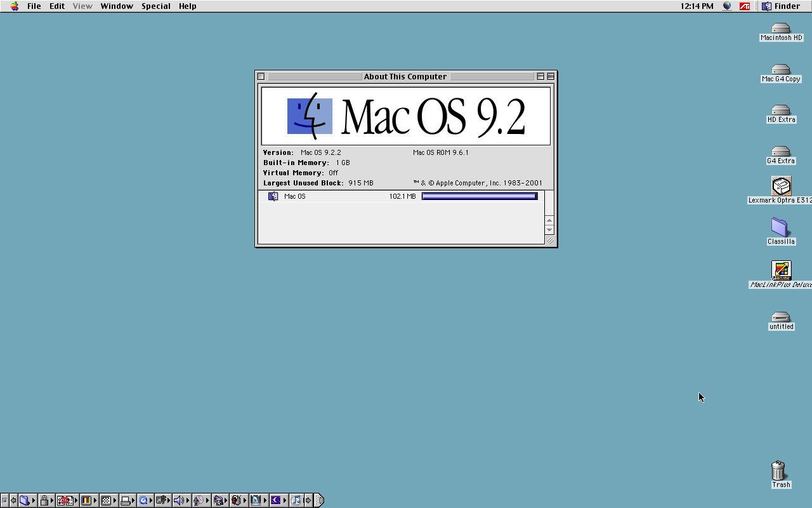This screenshot has width=812, height=508.
Task: Click the Control Strip right scroll arrow
Action: 308,500
